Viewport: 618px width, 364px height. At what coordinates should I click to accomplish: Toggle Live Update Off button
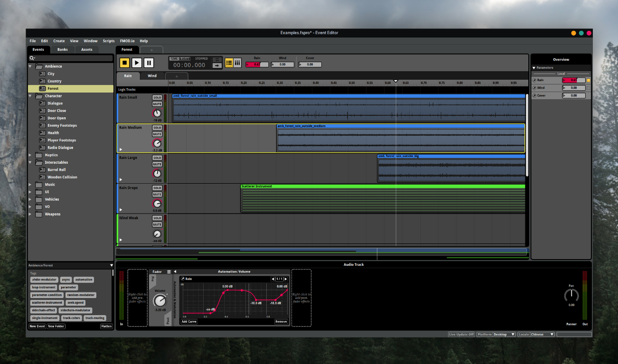[461, 335]
